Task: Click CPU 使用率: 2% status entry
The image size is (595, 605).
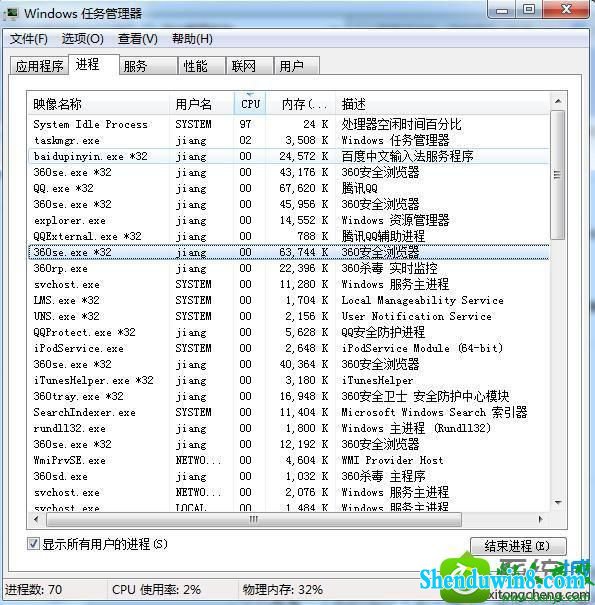Action: coord(156,590)
